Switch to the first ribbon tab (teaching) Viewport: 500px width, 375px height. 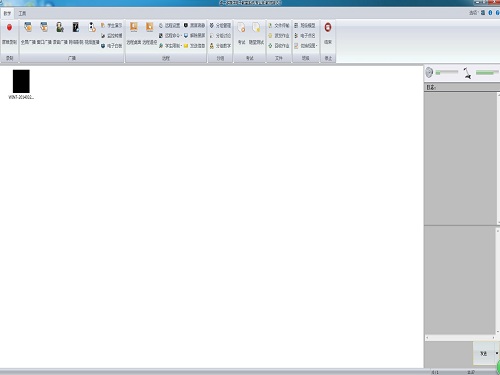click(x=7, y=13)
